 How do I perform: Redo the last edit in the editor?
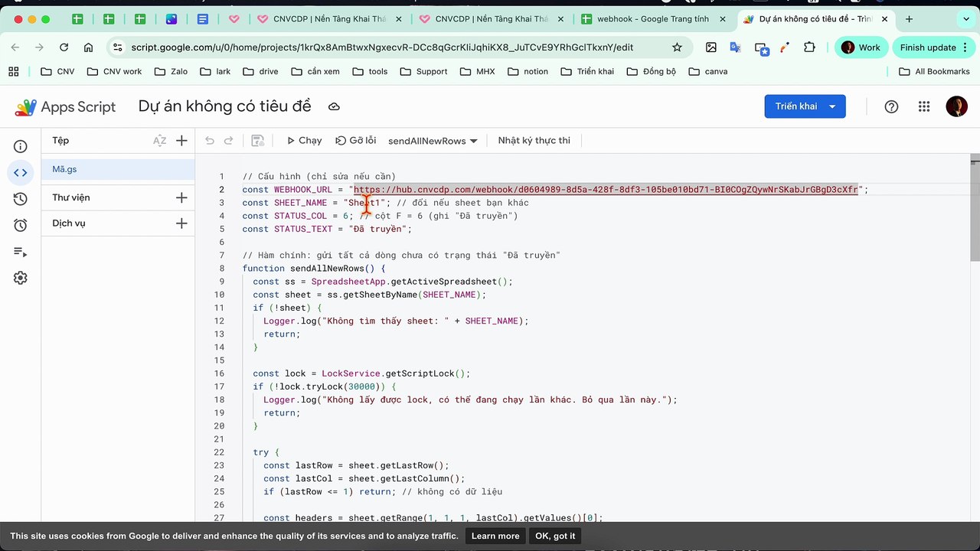coord(228,140)
